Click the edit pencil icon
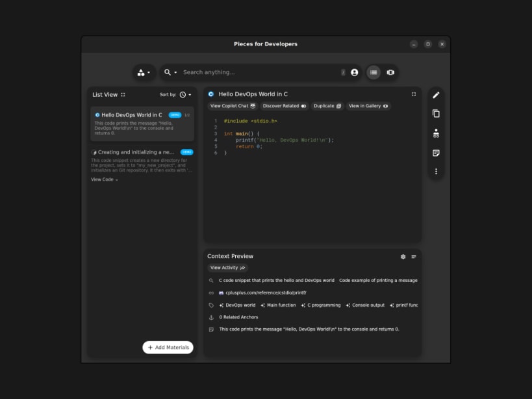 pyautogui.click(x=436, y=95)
